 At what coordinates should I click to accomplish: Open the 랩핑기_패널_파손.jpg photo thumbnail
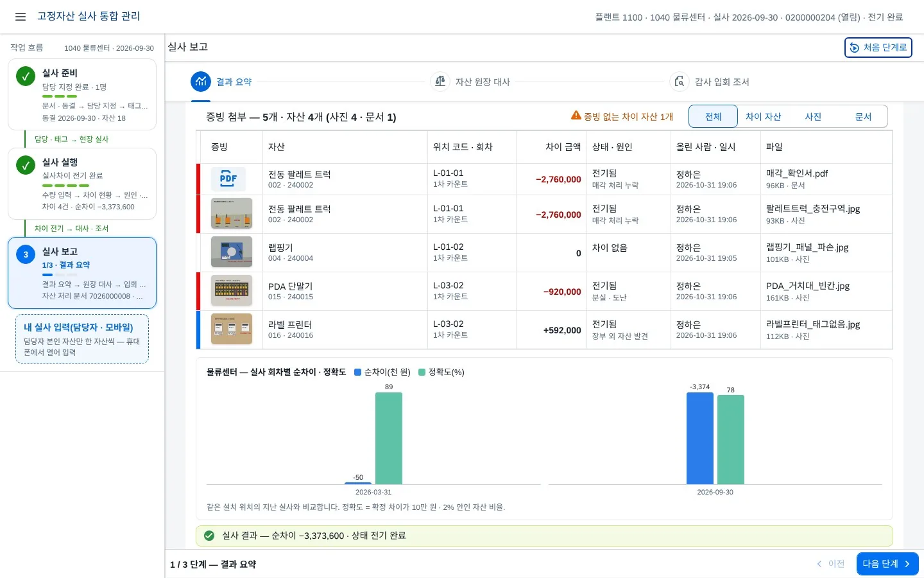[232, 252]
